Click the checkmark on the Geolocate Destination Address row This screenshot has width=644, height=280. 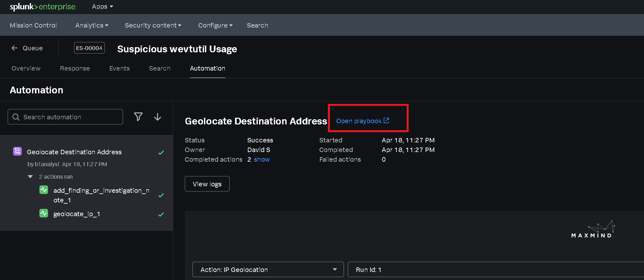click(x=161, y=152)
